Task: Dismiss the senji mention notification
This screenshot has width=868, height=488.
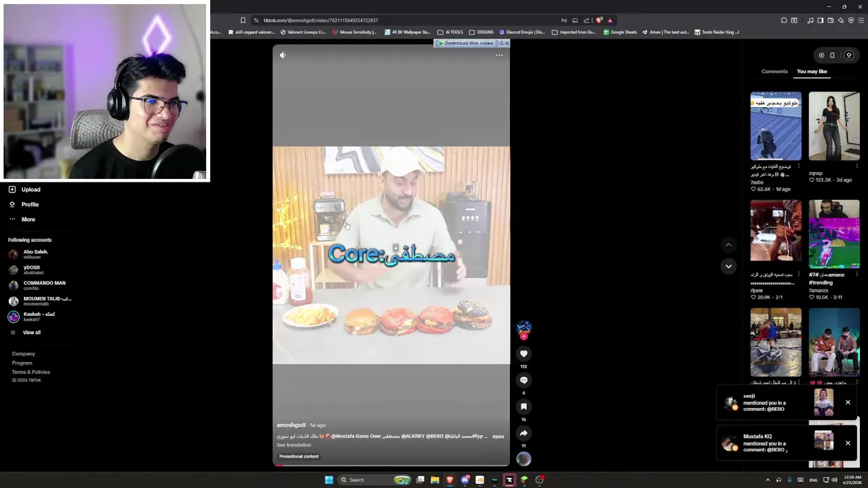Action: (848, 403)
